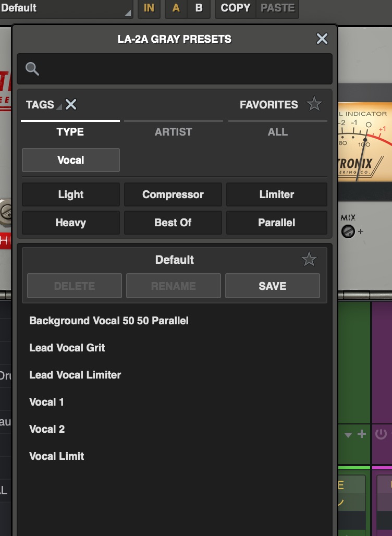Toggle the IN bypass button
This screenshot has height=536, width=392.
(149, 8)
